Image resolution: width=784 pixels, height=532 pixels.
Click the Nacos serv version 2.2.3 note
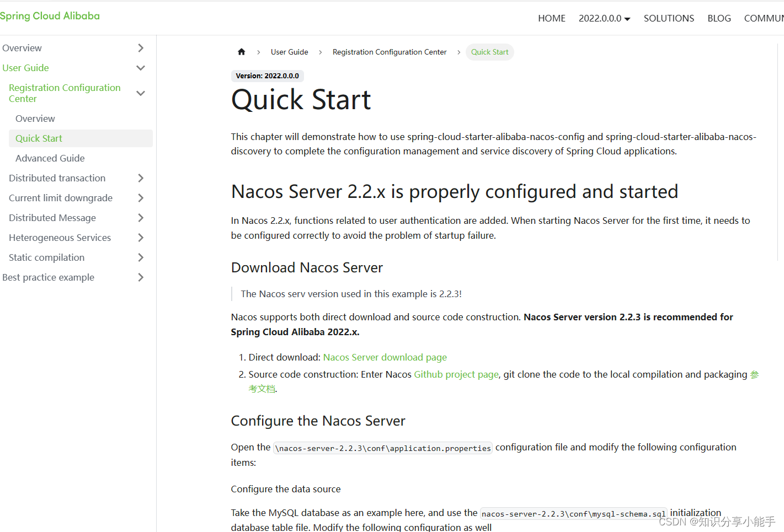[x=351, y=294]
